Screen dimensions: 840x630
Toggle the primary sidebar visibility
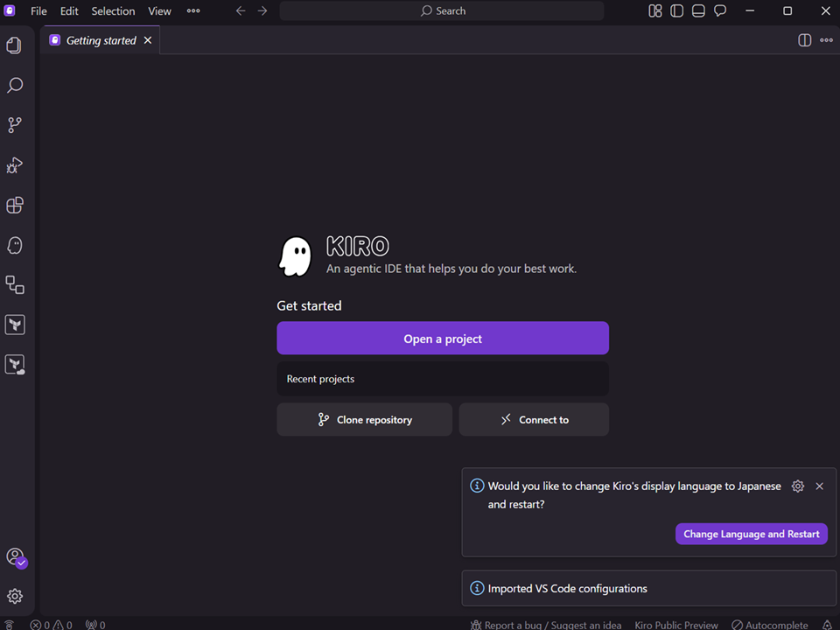point(676,10)
